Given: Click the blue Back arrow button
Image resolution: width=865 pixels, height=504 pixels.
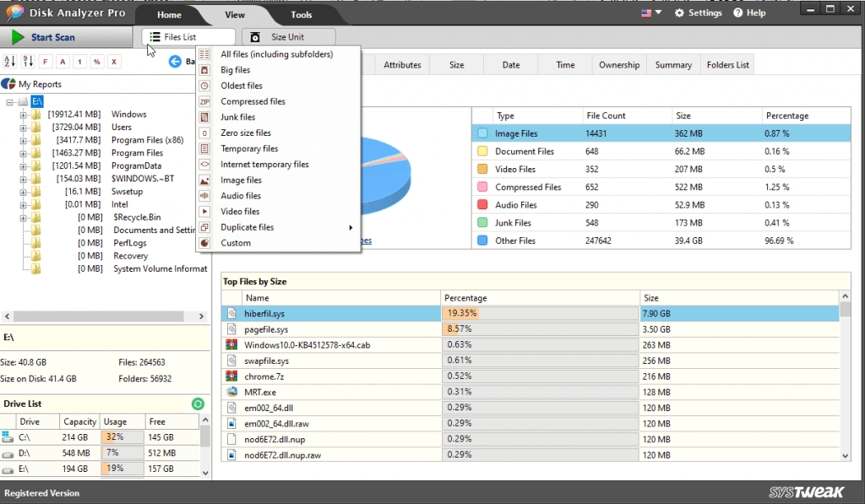Looking at the screenshot, I should click(x=175, y=61).
